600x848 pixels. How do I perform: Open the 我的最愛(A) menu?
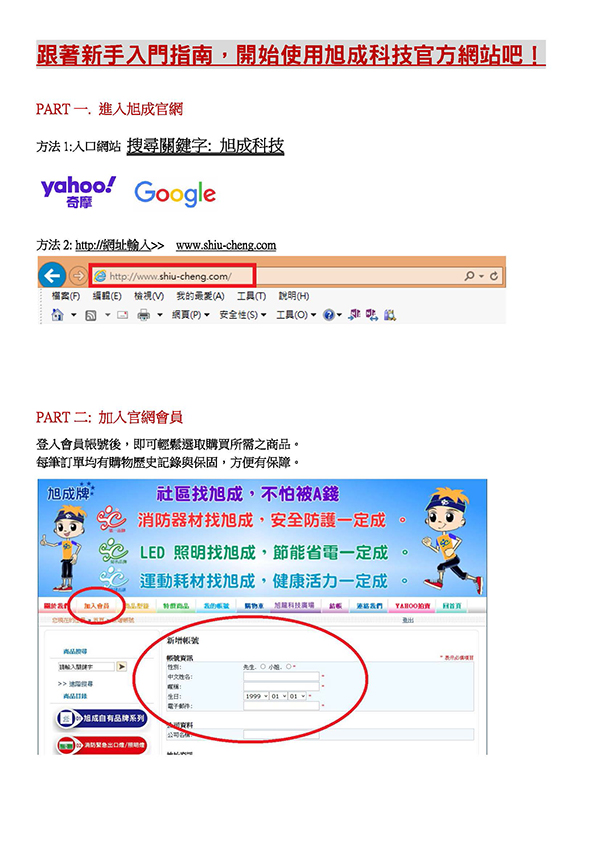(200, 296)
